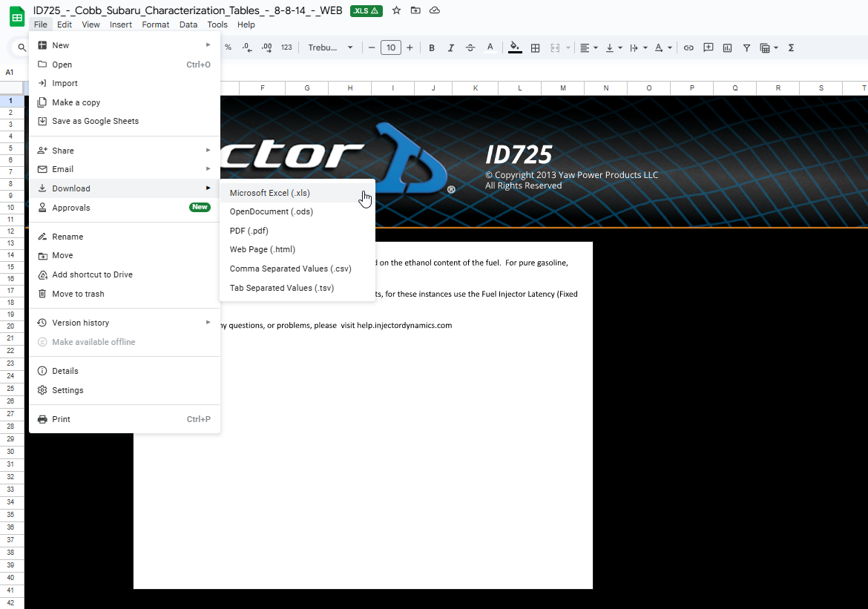Open the search menus magnifier icon
Screen dimensions: 868x609
click(x=22, y=47)
